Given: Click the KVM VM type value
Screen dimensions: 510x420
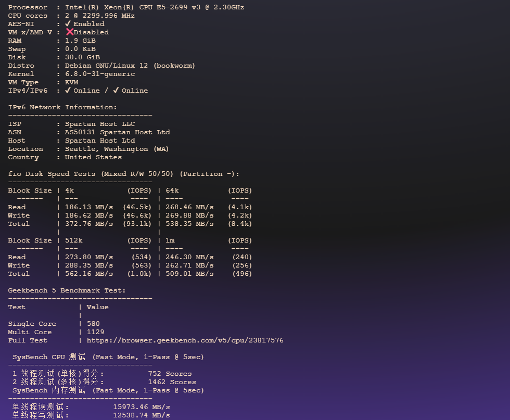Looking at the screenshot, I should [71, 82].
